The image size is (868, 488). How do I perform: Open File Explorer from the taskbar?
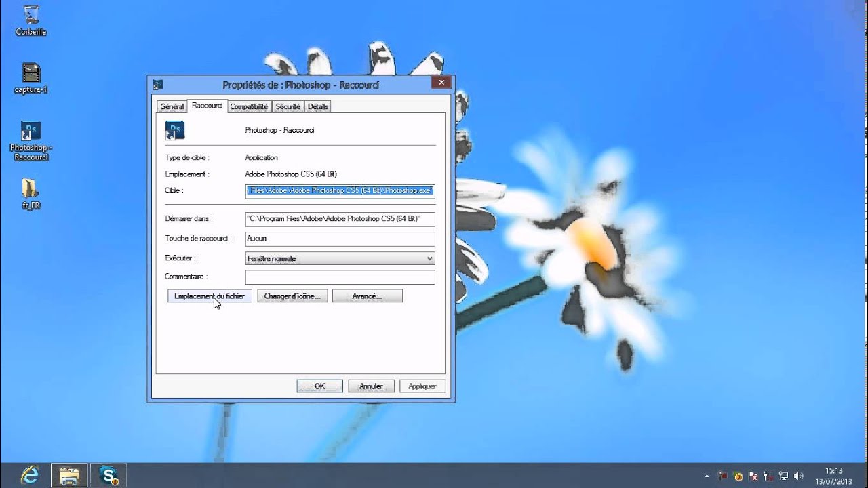coord(68,475)
